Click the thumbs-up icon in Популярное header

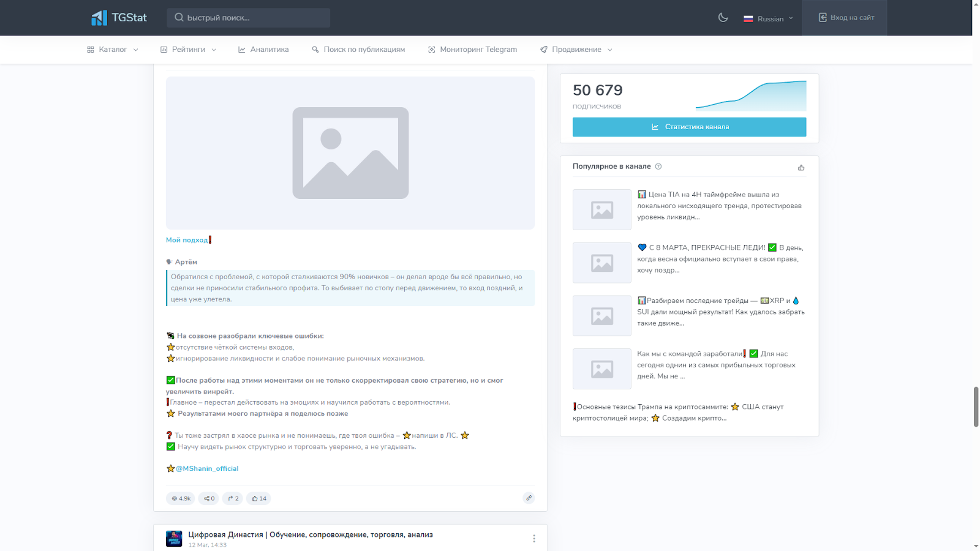801,167
